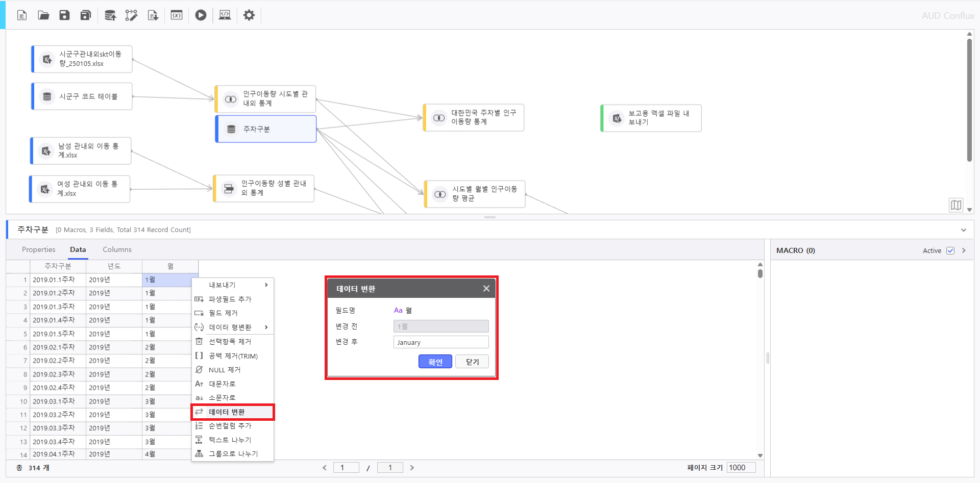Image resolution: width=980 pixels, height=483 pixels.
Task: Click the document export toolbar icon
Action: [153, 15]
